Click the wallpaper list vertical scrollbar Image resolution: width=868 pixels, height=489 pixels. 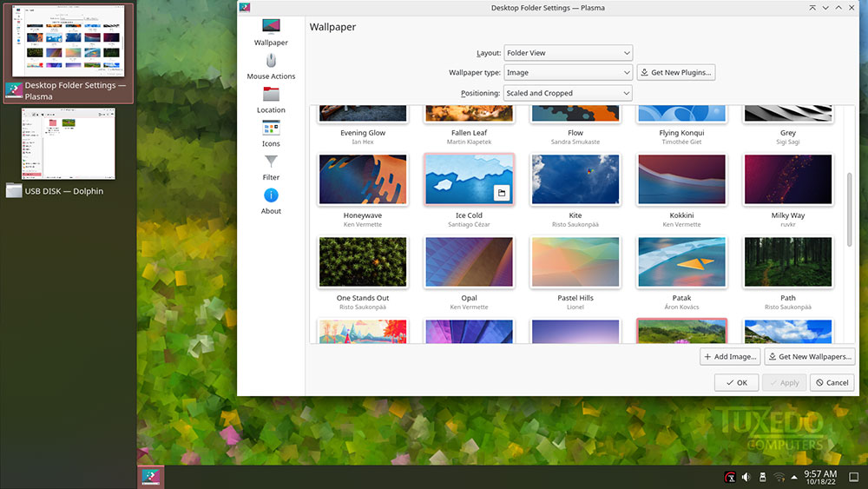pos(849,208)
